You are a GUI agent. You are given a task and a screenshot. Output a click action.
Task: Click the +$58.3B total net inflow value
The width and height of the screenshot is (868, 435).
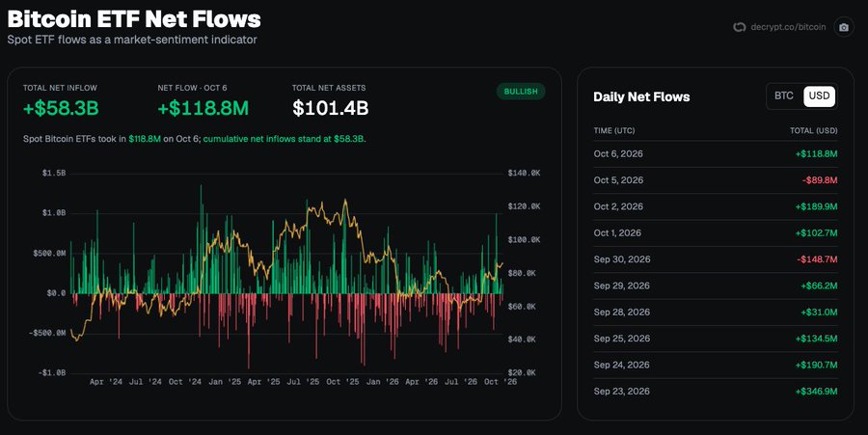[x=61, y=108]
